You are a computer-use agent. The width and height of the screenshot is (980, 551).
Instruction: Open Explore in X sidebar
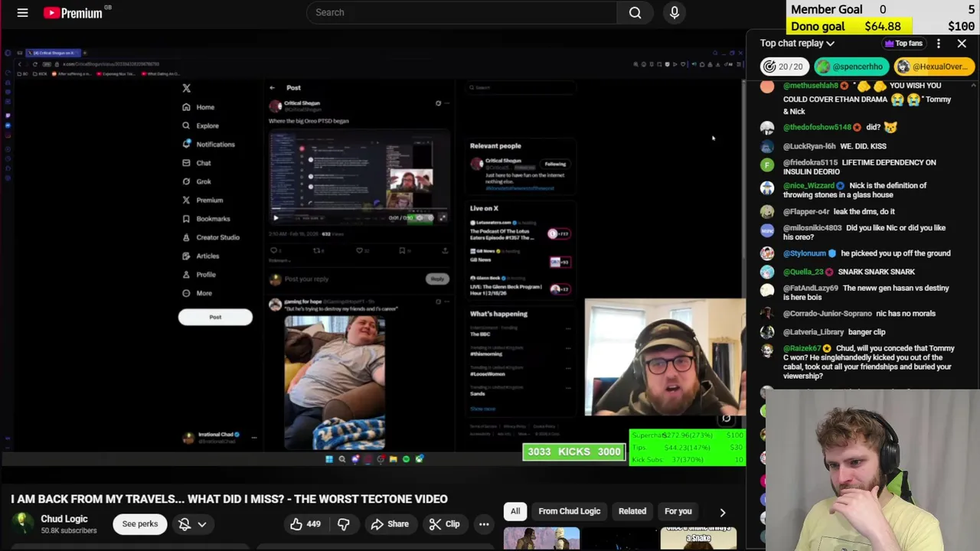coord(201,126)
